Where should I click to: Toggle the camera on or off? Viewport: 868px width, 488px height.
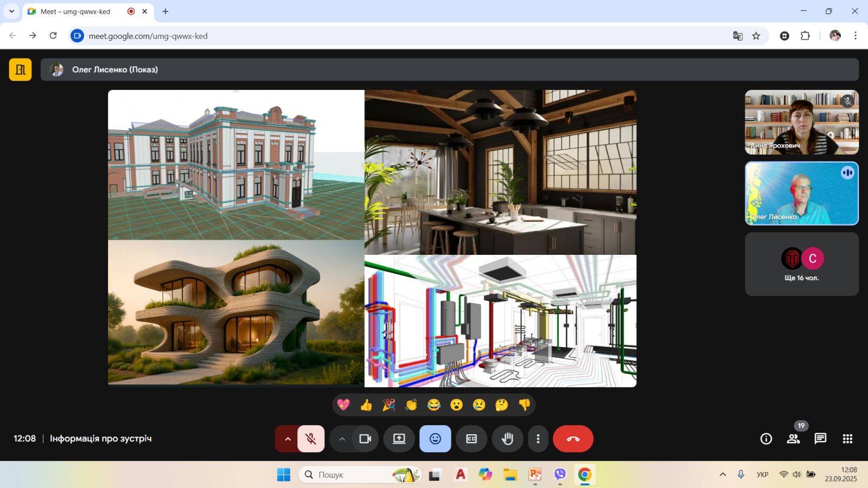(x=365, y=439)
